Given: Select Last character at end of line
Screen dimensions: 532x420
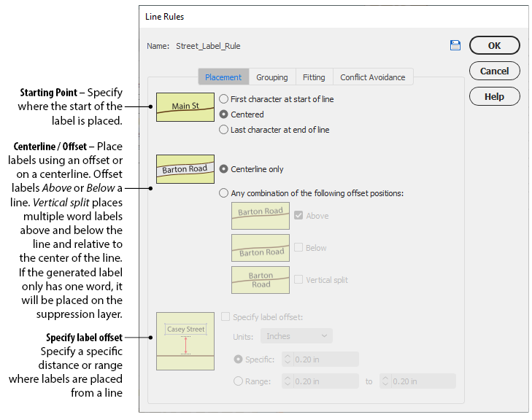Looking at the screenshot, I should pos(225,130).
